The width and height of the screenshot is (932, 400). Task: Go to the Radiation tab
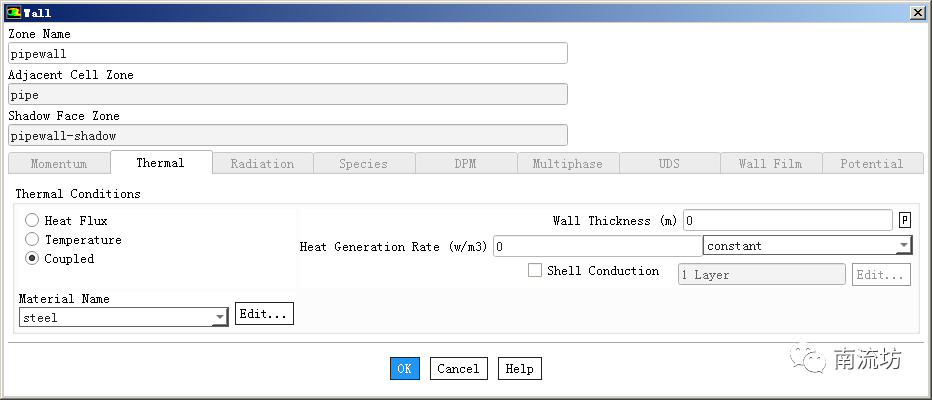[x=262, y=163]
